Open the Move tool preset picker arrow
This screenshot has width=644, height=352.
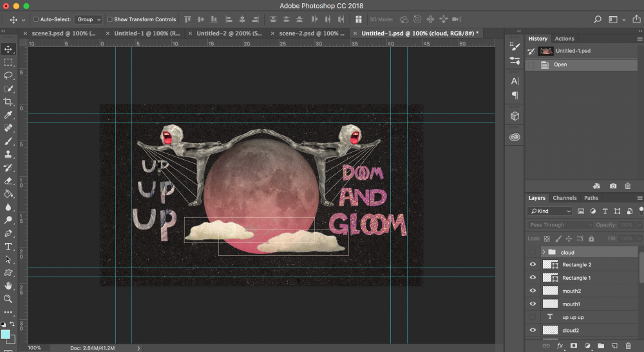pos(23,19)
